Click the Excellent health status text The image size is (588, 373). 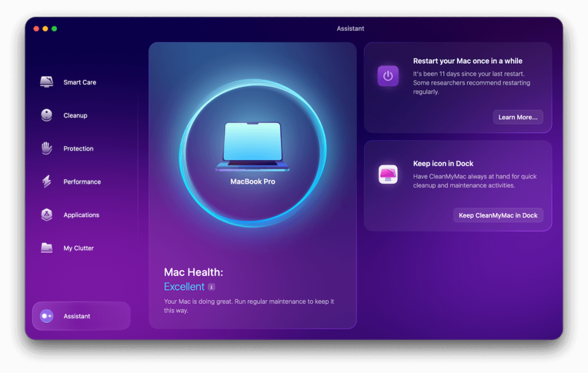[184, 287]
